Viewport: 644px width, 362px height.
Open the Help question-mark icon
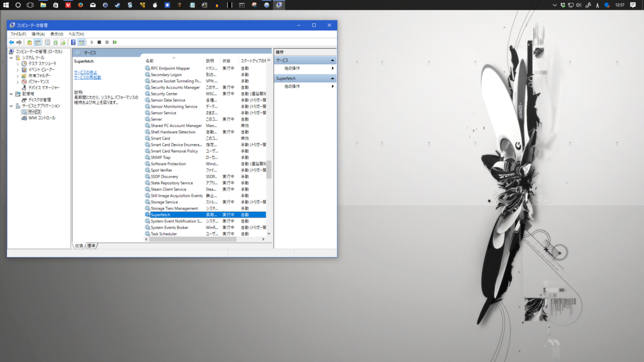(x=73, y=42)
